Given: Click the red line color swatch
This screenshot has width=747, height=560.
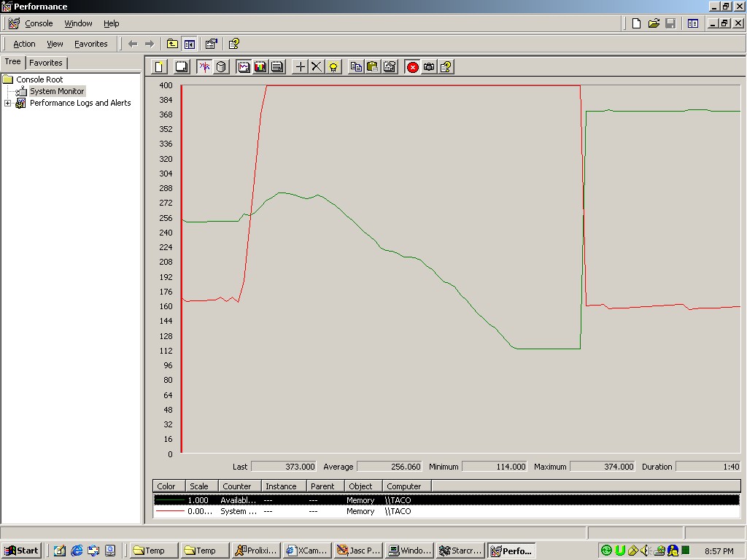Looking at the screenshot, I should [170, 511].
